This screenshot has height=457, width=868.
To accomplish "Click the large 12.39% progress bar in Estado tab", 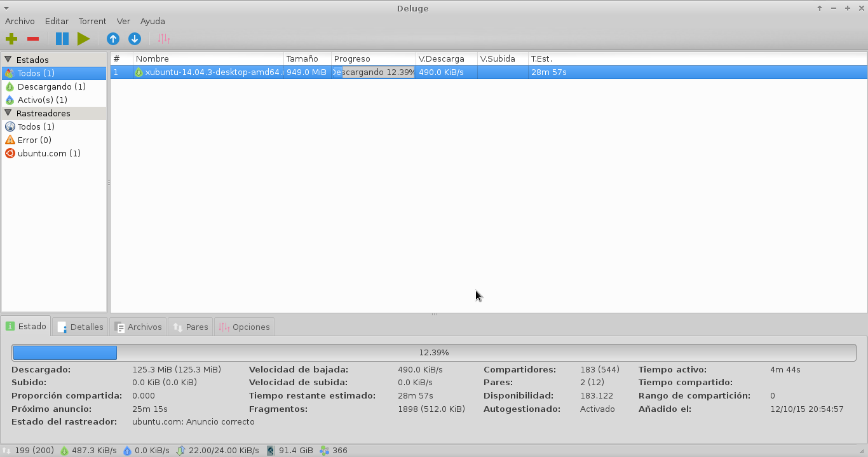I will point(434,352).
